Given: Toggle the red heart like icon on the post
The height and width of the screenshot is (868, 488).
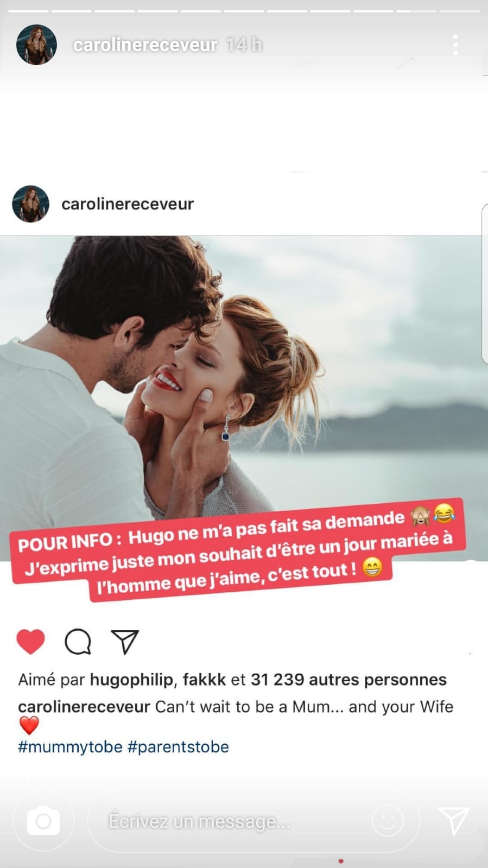Looking at the screenshot, I should point(31,642).
